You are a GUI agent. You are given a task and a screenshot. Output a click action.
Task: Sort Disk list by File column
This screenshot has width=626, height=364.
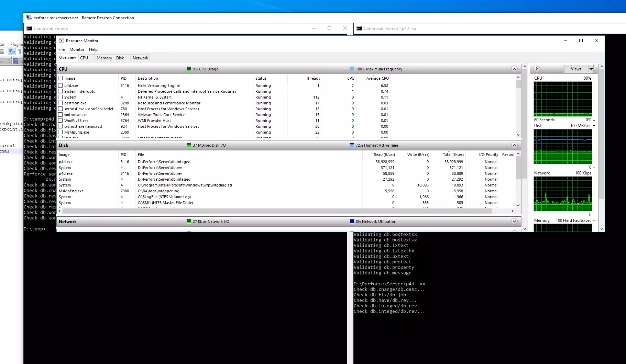249,155
